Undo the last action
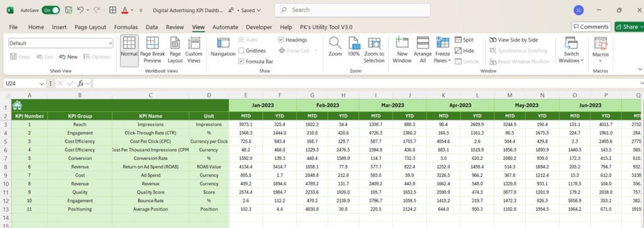Image resolution: width=644 pixels, height=228 pixels. [80, 10]
